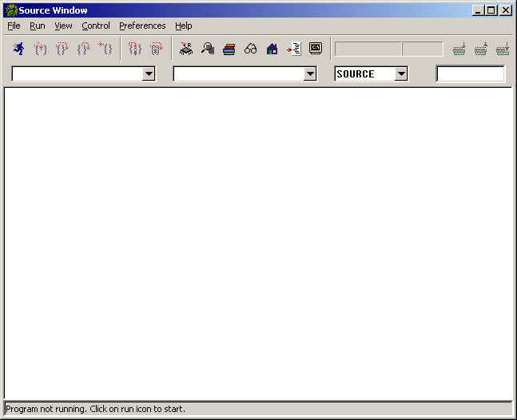Click the Continue execution icon

coord(105,49)
